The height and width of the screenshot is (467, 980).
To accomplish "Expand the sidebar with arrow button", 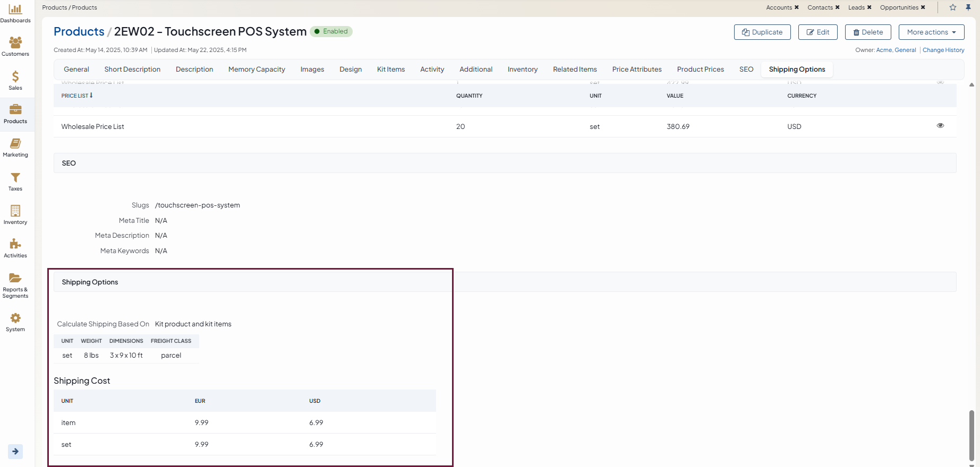I will point(15,452).
